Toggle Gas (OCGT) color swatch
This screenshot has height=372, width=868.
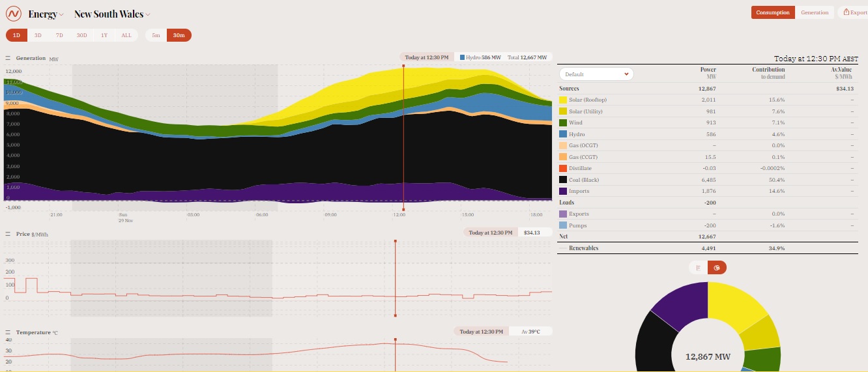(563, 145)
